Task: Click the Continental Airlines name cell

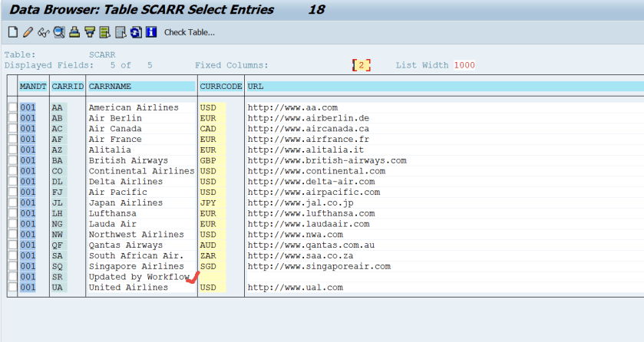Action: click(x=141, y=171)
